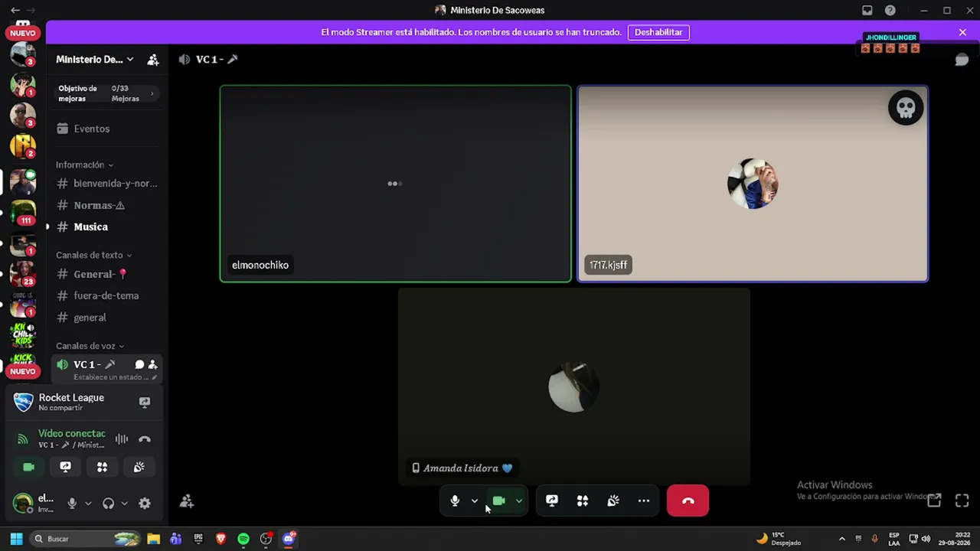Open the bienvenida-y-nor... channel
Image resolution: width=980 pixels, height=551 pixels.
[x=107, y=184]
